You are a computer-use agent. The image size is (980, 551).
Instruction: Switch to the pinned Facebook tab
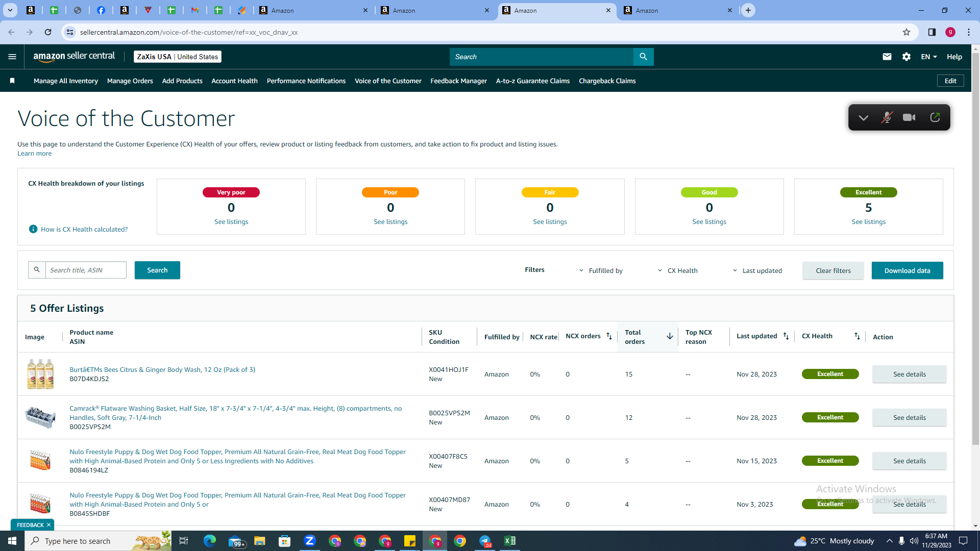[101, 10]
